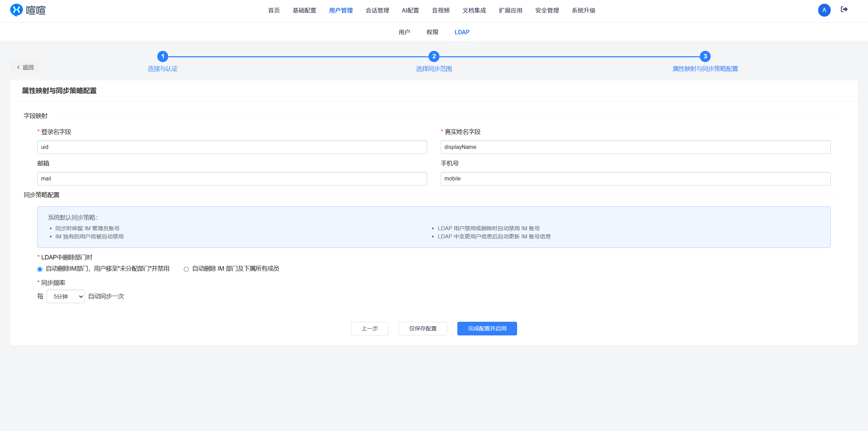Click the 连接与认证 step label

click(163, 69)
